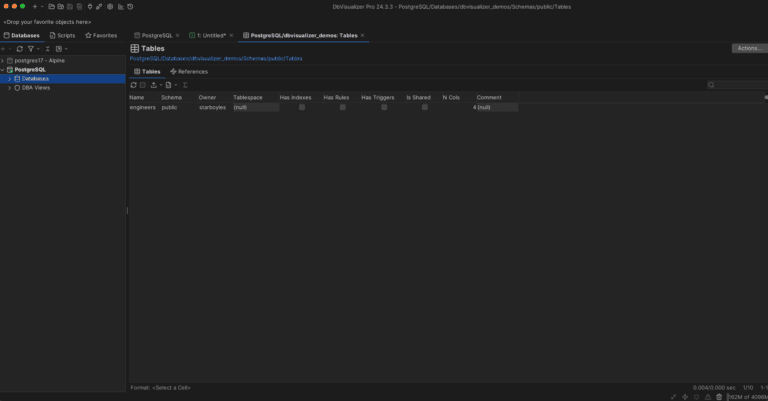Open the breadcrumb path link under Tables
Viewport: 768px width, 401px height.
(x=215, y=59)
